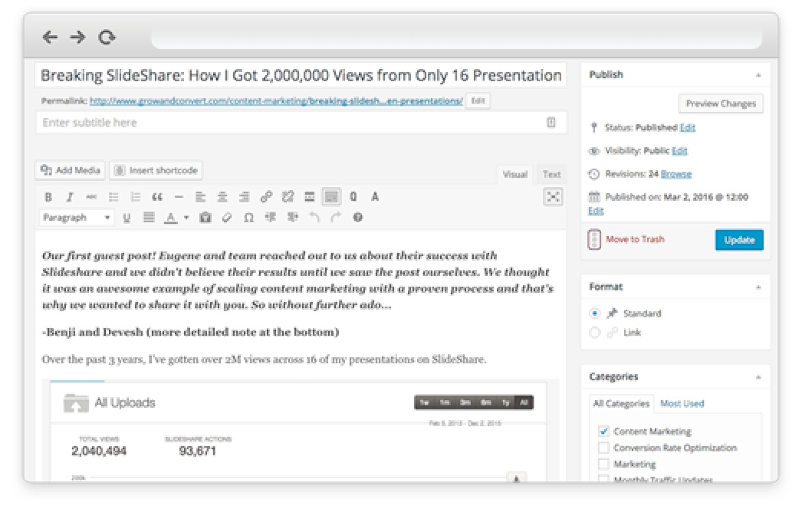Screen dimensions: 802x532
Task: Open the All Categories tab
Action: (621, 404)
